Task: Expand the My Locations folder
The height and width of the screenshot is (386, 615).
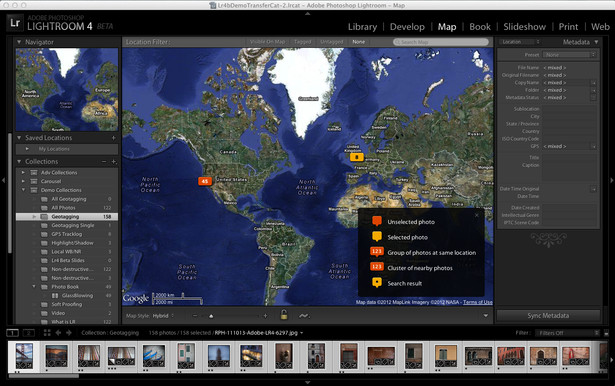Action: pyautogui.click(x=27, y=149)
